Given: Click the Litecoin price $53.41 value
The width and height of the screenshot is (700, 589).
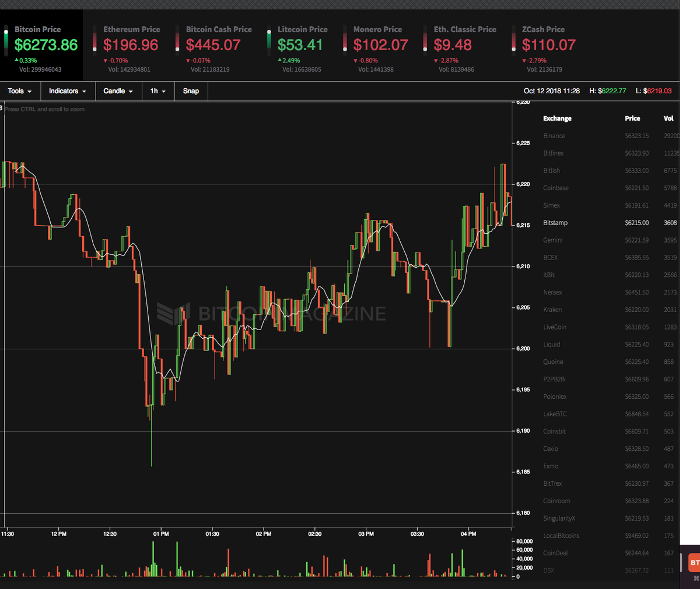Looking at the screenshot, I should point(300,45).
